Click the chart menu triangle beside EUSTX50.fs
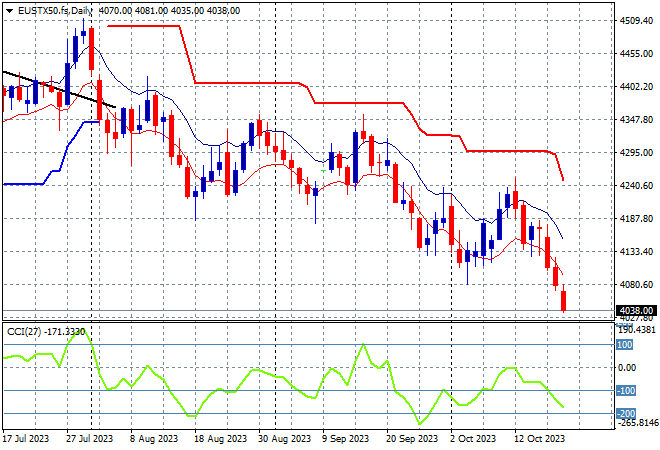The width and height of the screenshot is (660, 450). tap(9, 10)
